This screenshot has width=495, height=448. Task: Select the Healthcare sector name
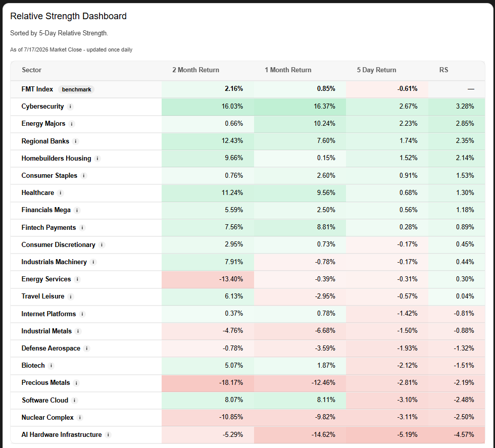coord(37,193)
